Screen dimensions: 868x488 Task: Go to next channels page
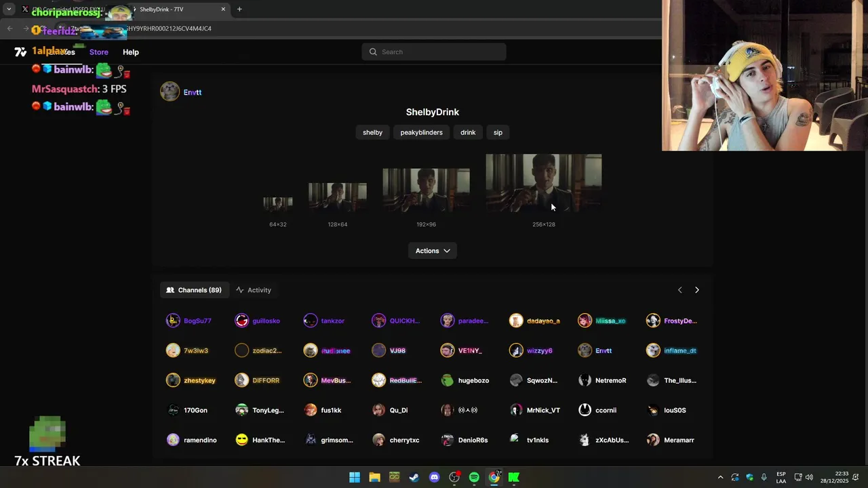pos(696,290)
